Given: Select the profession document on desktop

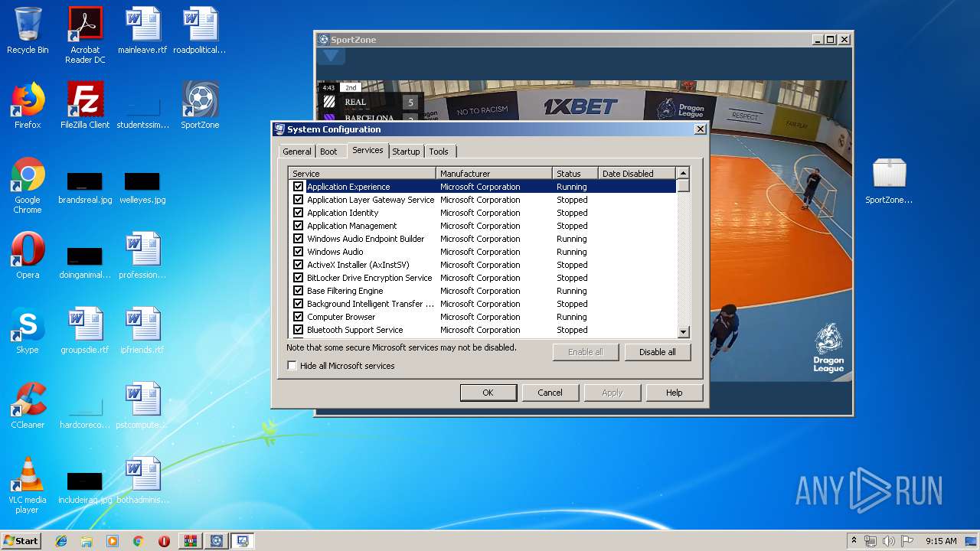Looking at the screenshot, I should click(142, 256).
